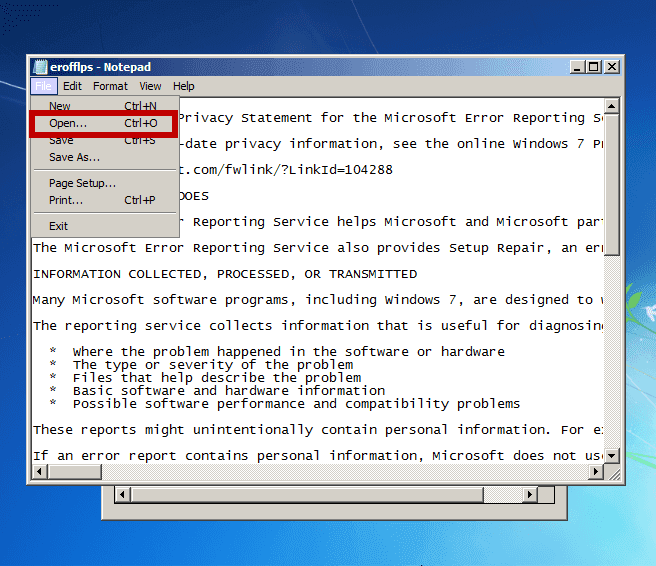Select Exit from the File menu
The width and height of the screenshot is (656, 566).
[105, 226]
